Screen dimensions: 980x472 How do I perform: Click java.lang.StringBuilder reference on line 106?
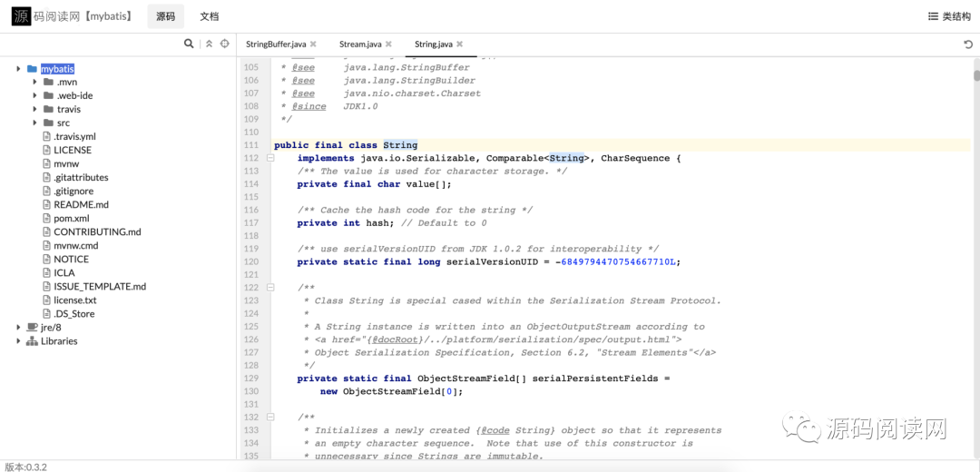(x=409, y=81)
